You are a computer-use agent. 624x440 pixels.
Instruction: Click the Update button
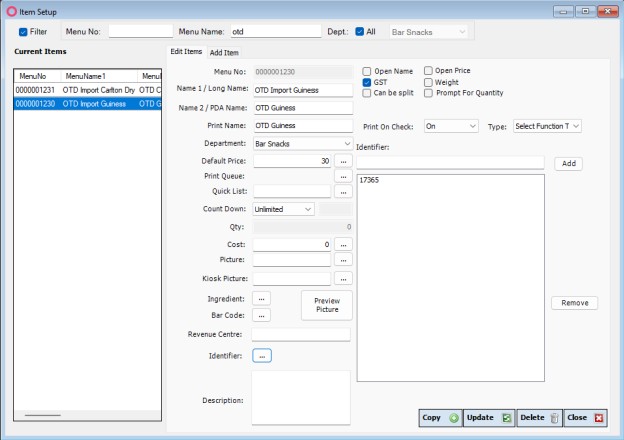[490, 418]
